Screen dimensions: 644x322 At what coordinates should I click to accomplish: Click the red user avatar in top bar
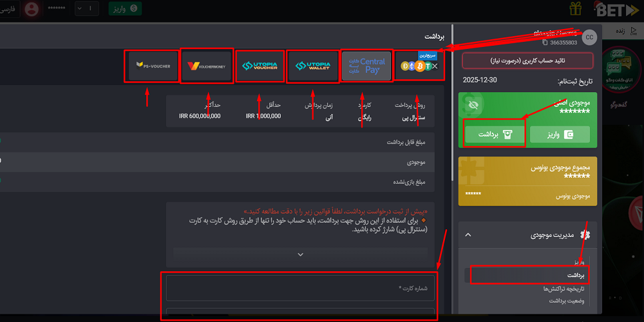pyautogui.click(x=30, y=9)
